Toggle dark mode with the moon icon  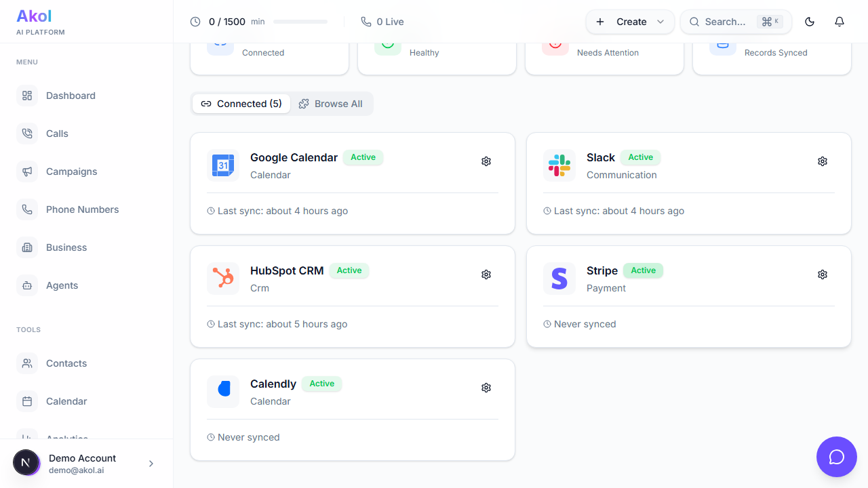tap(809, 21)
